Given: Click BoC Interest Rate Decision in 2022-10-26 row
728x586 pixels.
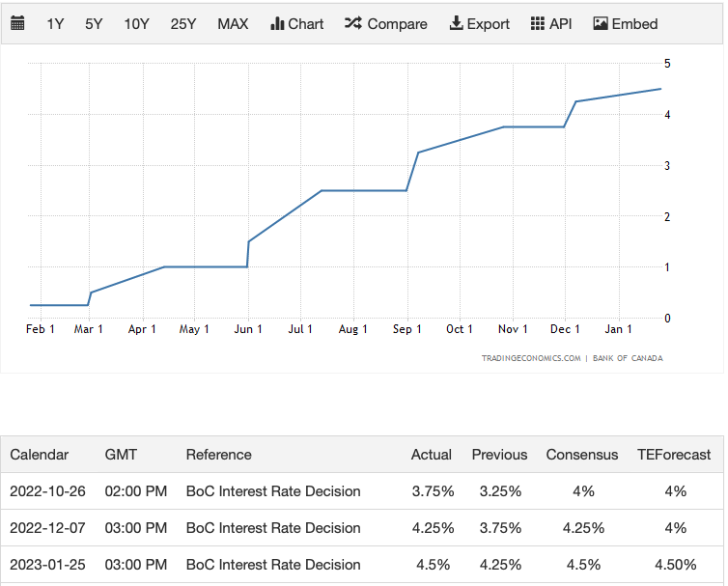Looking at the screenshot, I should (273, 490).
